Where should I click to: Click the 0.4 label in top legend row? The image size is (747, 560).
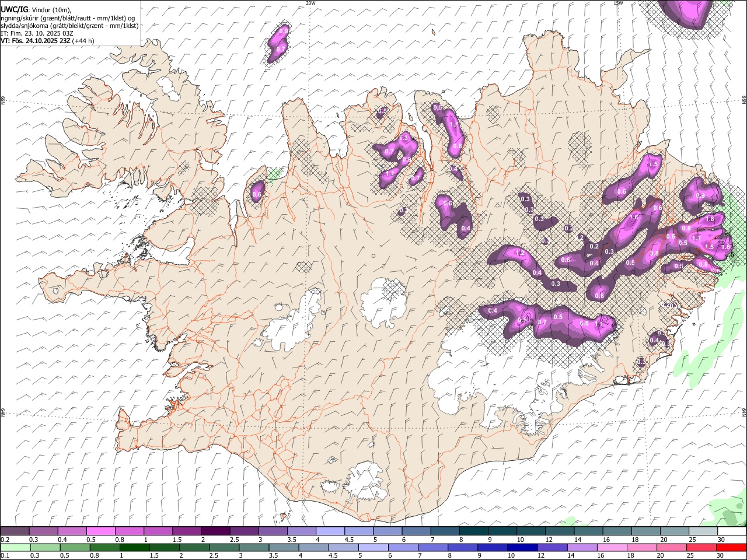click(x=62, y=540)
